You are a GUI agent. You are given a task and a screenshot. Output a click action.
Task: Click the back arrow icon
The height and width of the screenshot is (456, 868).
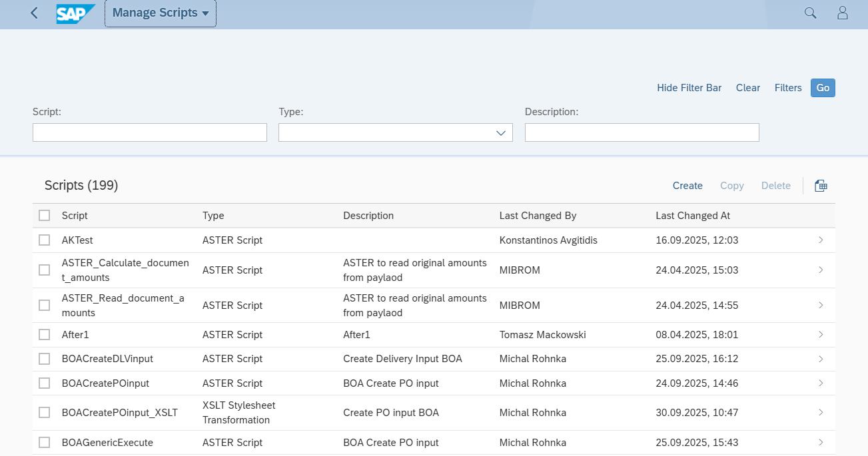click(35, 13)
